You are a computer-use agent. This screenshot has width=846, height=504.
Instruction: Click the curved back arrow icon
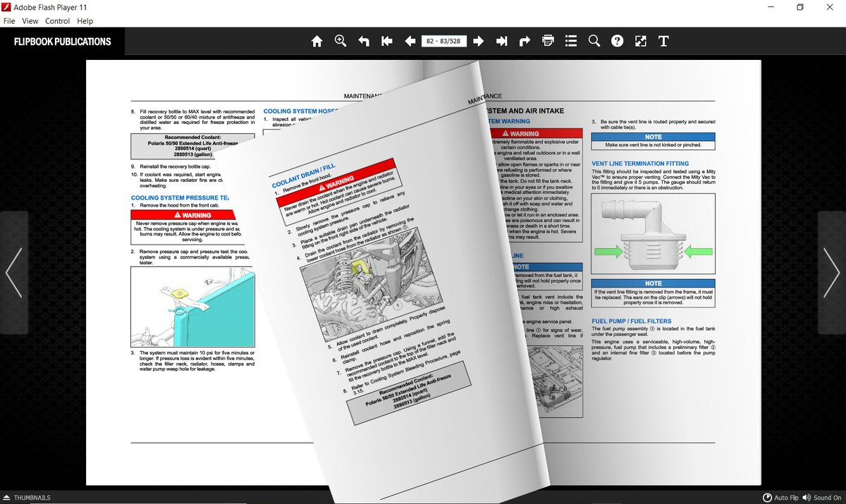point(364,42)
